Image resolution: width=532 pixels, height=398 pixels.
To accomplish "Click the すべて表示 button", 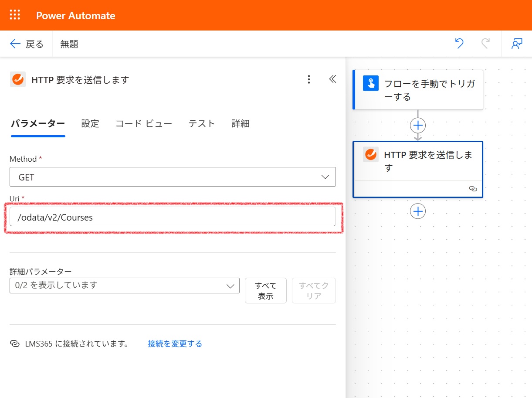I will [266, 290].
